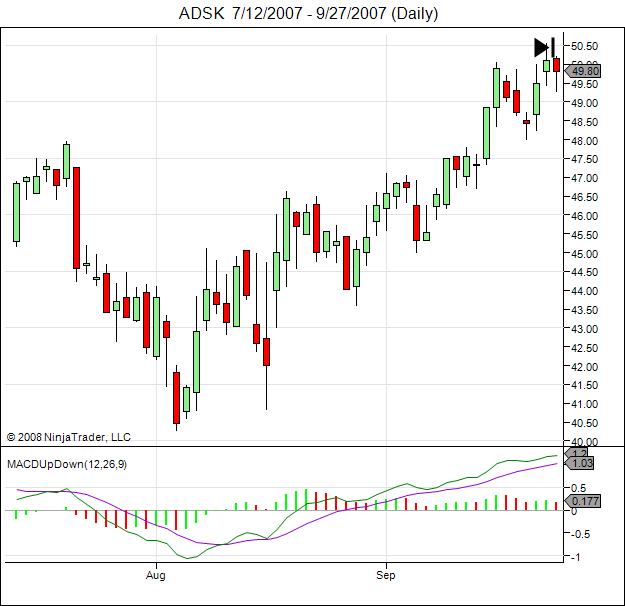This screenshot has height=606, width=625.
Task: Click the 49.00 price axis label
Action: (x=584, y=103)
